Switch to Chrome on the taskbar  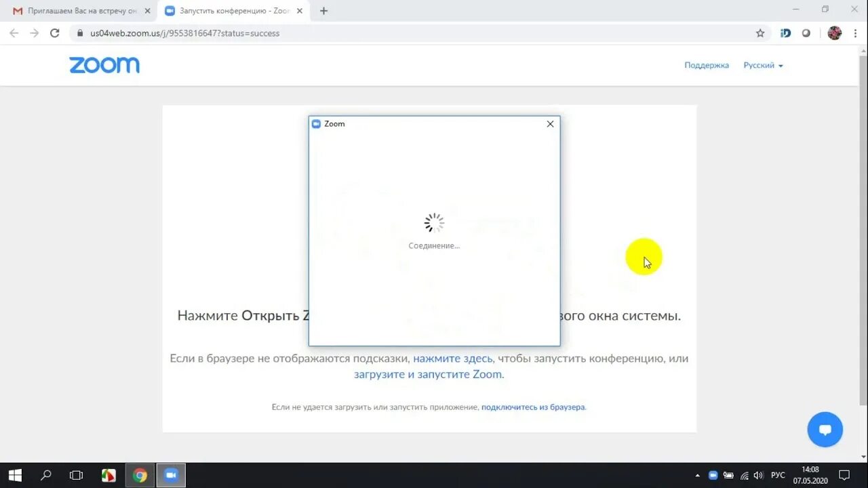pyautogui.click(x=140, y=475)
